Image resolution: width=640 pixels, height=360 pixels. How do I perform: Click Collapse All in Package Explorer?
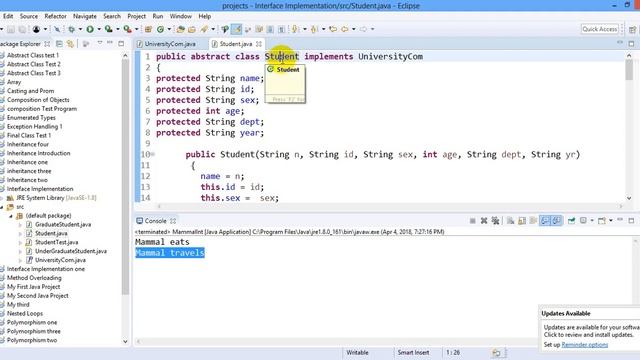click(59, 44)
